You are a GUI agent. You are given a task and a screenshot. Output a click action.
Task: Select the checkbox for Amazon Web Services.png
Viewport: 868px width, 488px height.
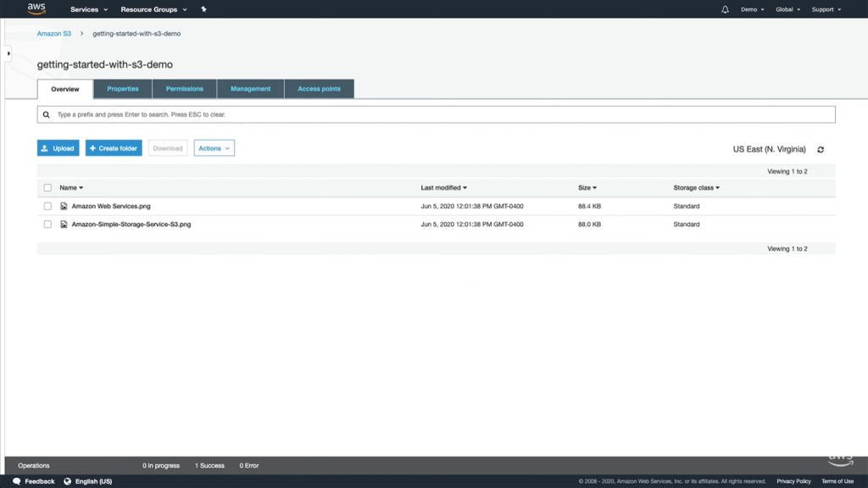click(x=46, y=205)
